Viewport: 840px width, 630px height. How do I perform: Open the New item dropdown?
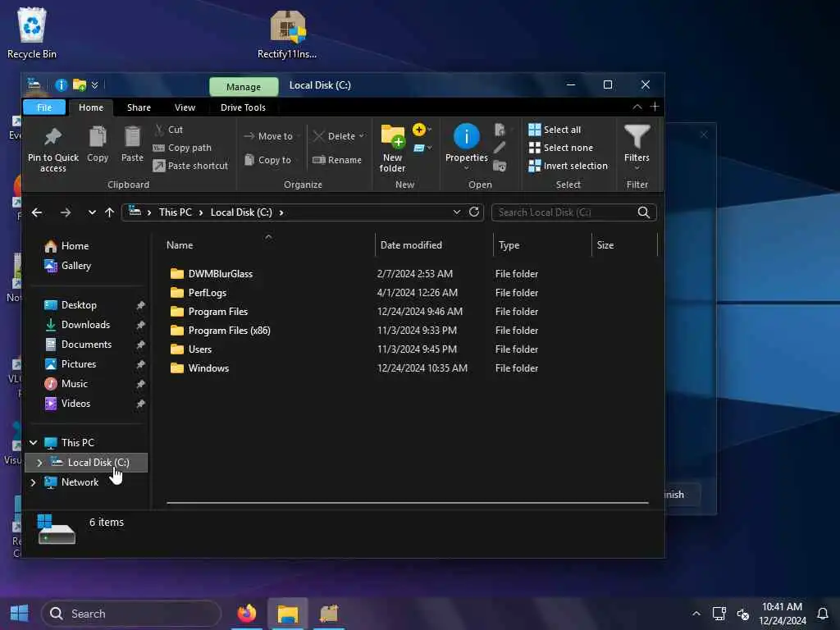point(422,130)
